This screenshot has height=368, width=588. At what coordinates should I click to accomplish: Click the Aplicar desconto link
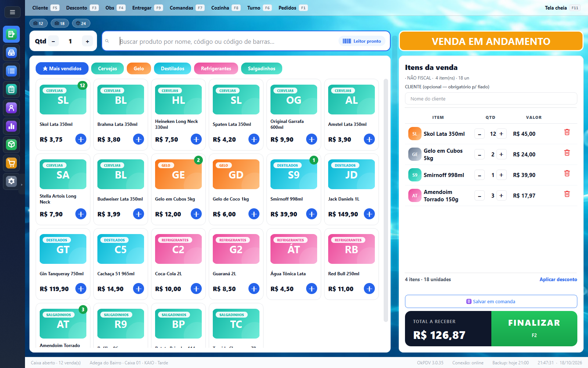click(558, 279)
